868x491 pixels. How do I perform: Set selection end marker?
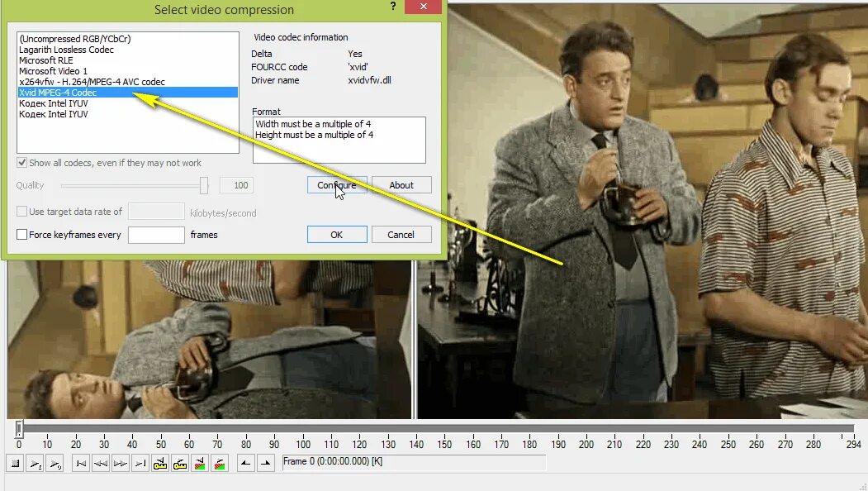click(266, 463)
